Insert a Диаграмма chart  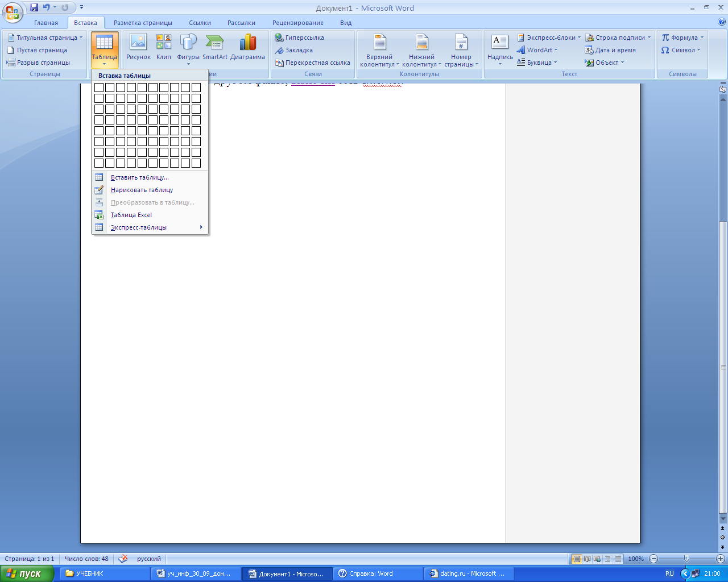coord(248,48)
